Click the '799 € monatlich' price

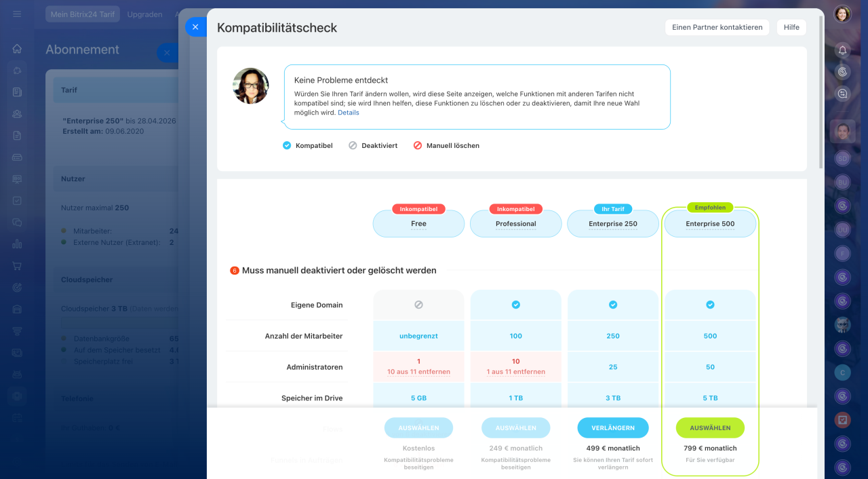[710, 448]
